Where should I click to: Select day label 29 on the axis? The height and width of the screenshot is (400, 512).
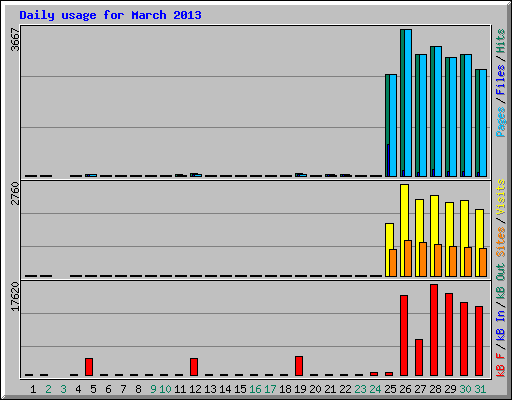(x=450, y=389)
